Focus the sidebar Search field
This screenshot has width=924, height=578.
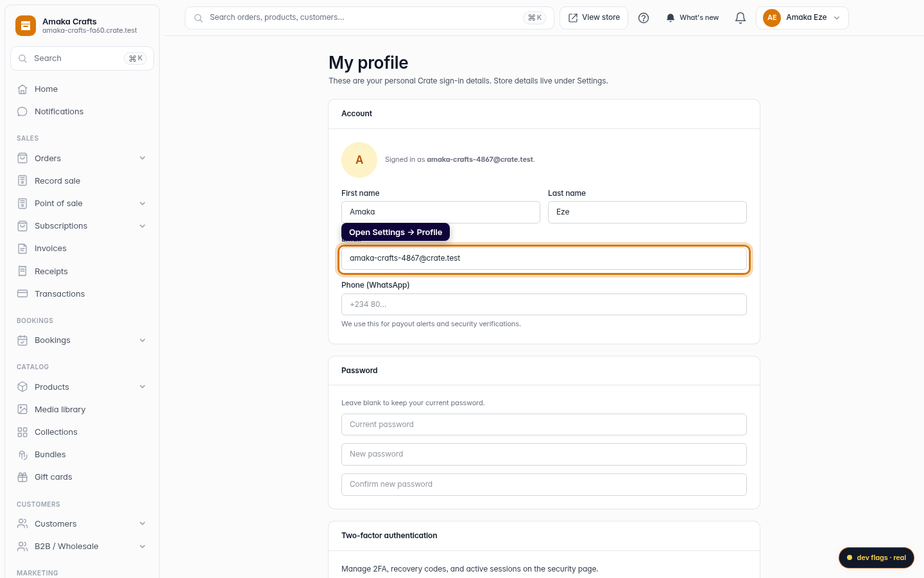pyautogui.click(x=82, y=58)
